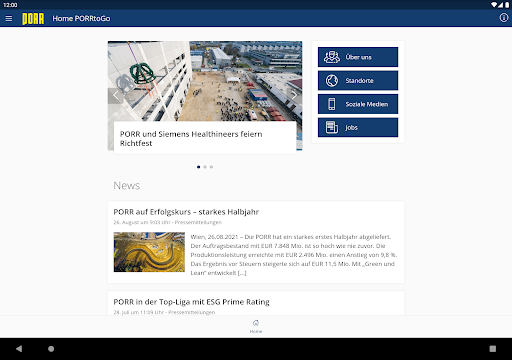The width and height of the screenshot is (512, 360).
Task: Tap the Android back navigation button
Action: [x=19, y=349]
